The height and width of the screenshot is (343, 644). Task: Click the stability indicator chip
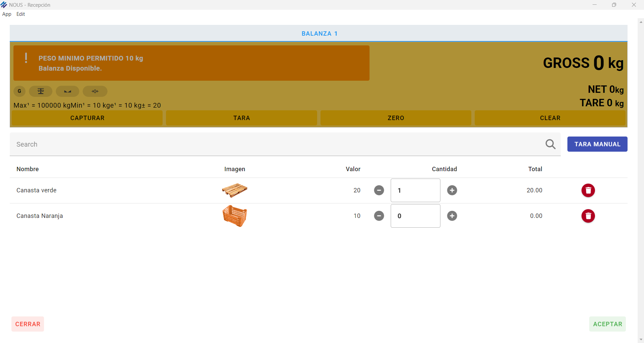pyautogui.click(x=68, y=91)
